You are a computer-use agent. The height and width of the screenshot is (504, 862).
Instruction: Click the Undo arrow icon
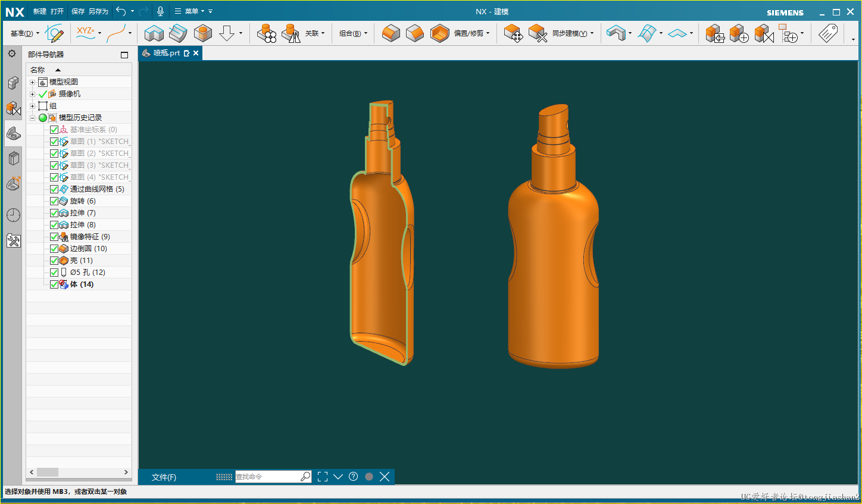121,11
